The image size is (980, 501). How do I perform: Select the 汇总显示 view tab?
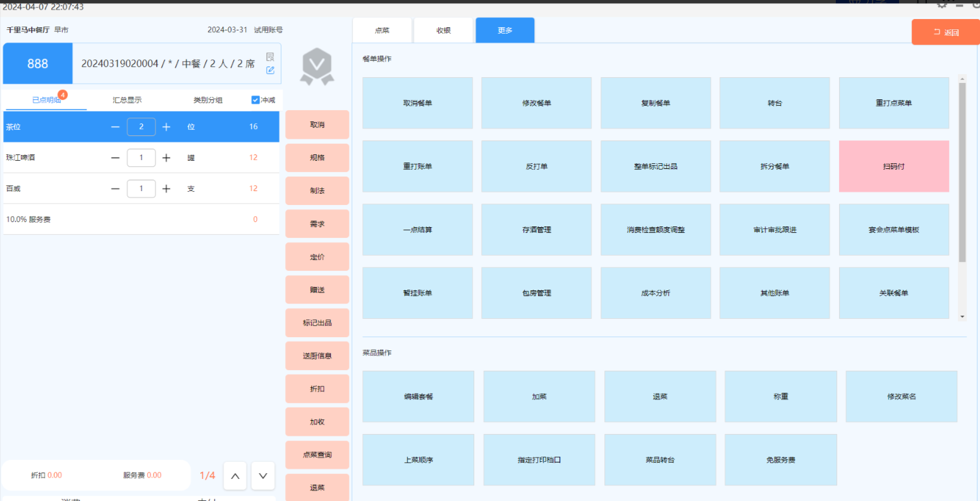[x=127, y=100]
